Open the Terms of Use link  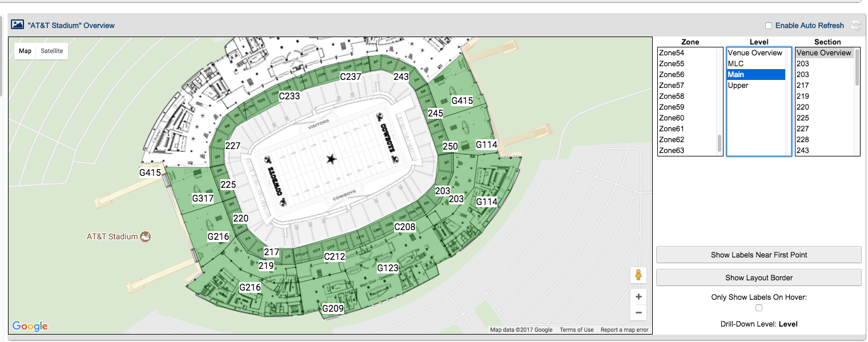click(x=576, y=330)
